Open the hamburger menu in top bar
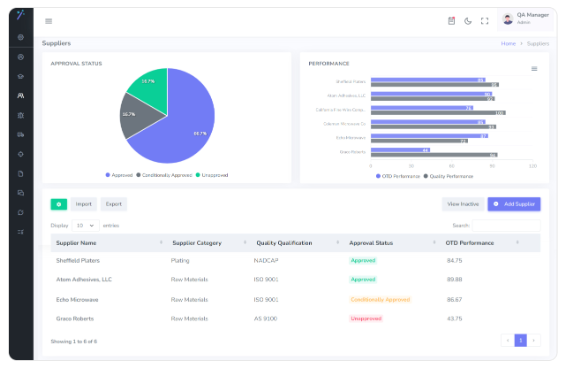Viewport: 566px width, 374px height. pyautogui.click(x=48, y=21)
